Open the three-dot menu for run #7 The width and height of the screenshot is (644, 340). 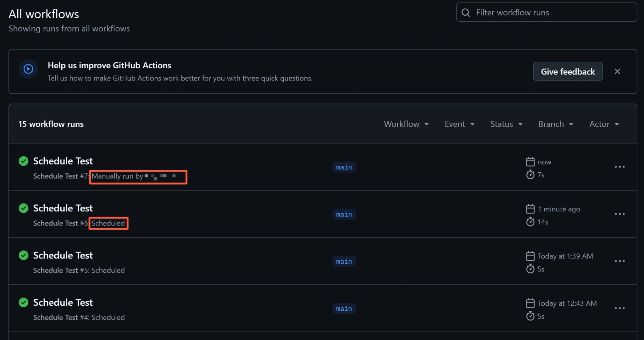click(x=620, y=167)
